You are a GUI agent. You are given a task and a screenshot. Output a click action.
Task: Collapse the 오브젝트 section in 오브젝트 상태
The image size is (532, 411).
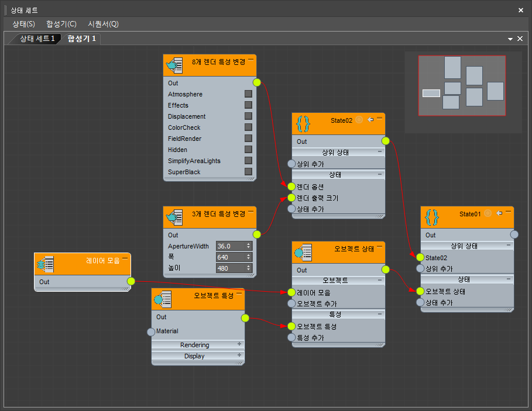click(x=380, y=280)
